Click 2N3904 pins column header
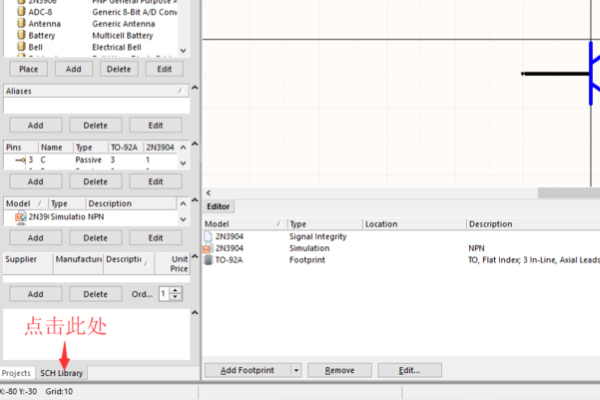Image resolution: width=600 pixels, height=400 pixels. [160, 147]
